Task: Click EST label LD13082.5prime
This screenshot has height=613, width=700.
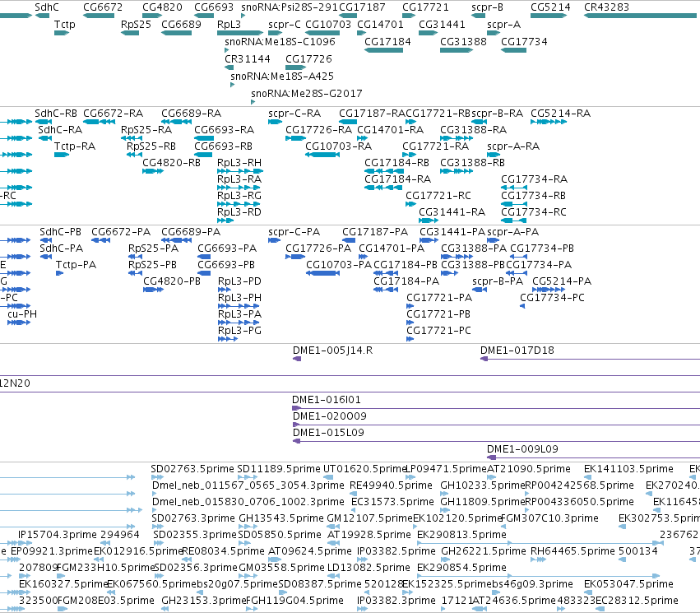Action: click(369, 568)
